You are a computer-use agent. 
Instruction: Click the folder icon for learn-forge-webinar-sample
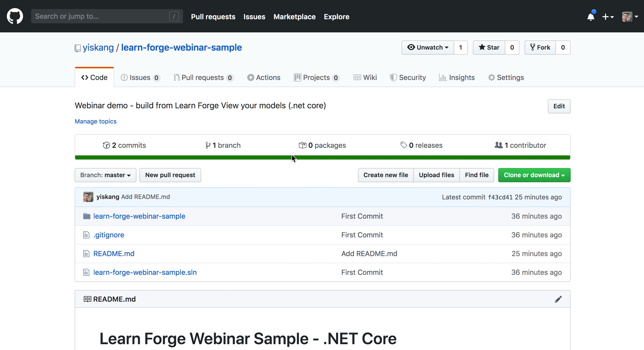click(x=87, y=216)
